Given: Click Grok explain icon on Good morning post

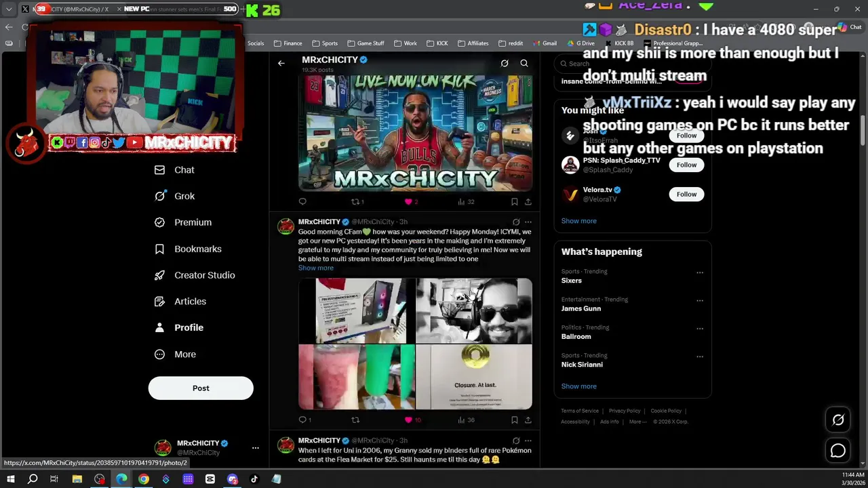Looking at the screenshot, I should pos(516,222).
